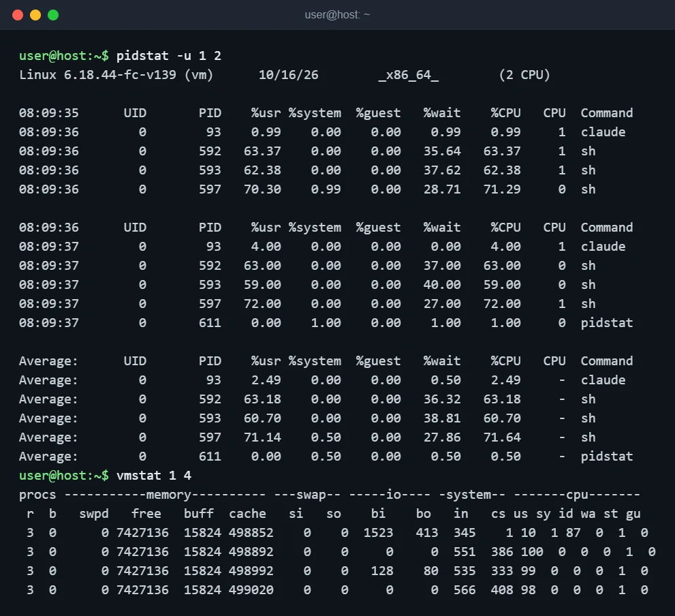Click the 'free' column header
675x616 pixels.
[x=146, y=514]
